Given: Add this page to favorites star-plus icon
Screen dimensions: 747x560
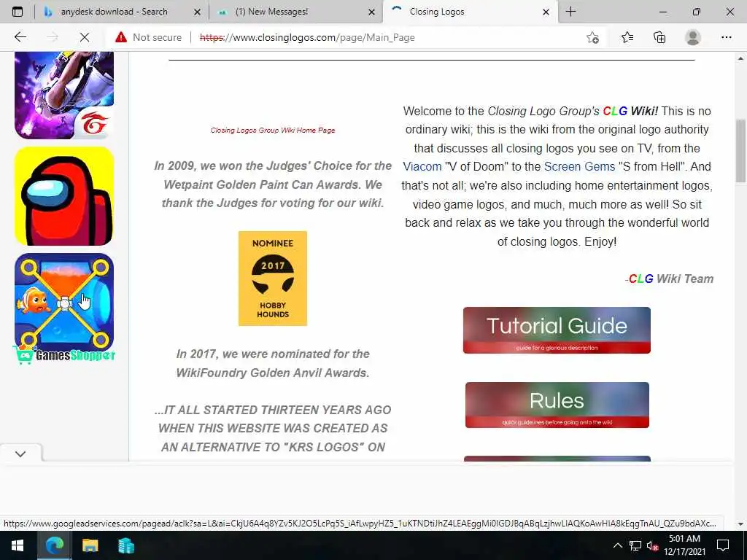Looking at the screenshot, I should click(x=592, y=37).
